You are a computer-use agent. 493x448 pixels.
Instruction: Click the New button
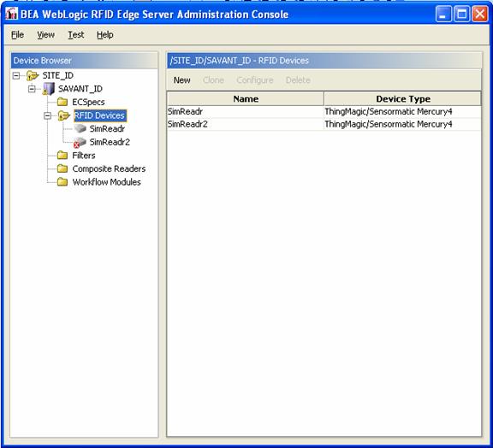pos(181,80)
